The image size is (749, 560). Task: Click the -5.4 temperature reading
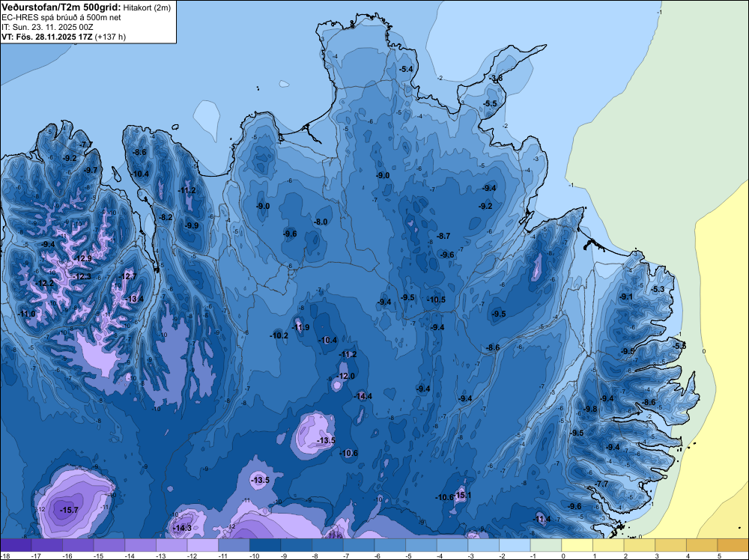406,69
